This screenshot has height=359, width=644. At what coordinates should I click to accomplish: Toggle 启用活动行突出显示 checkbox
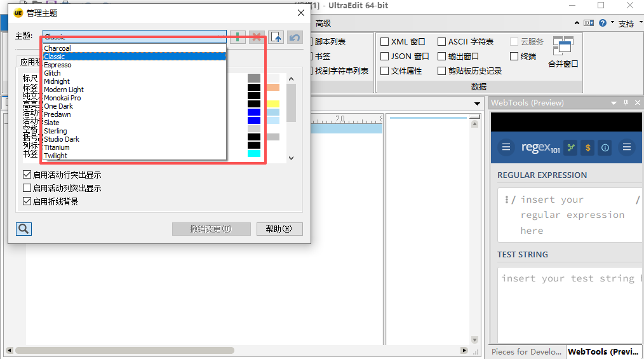coord(27,175)
